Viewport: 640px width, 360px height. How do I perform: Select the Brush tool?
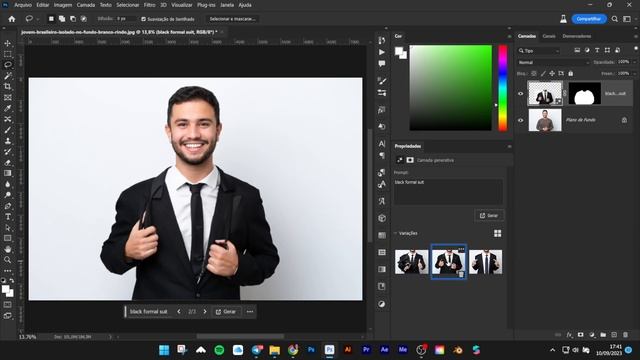(x=8, y=130)
